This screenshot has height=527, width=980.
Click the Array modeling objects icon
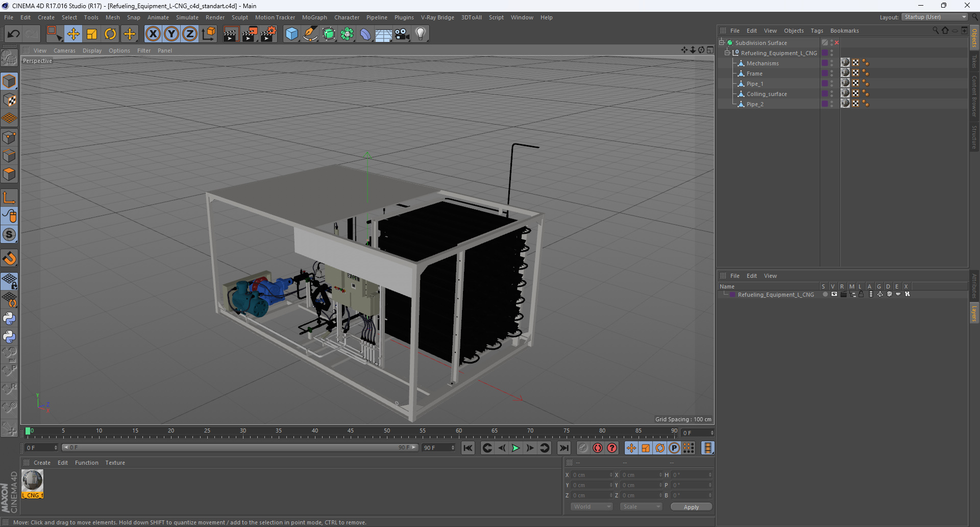coord(348,34)
